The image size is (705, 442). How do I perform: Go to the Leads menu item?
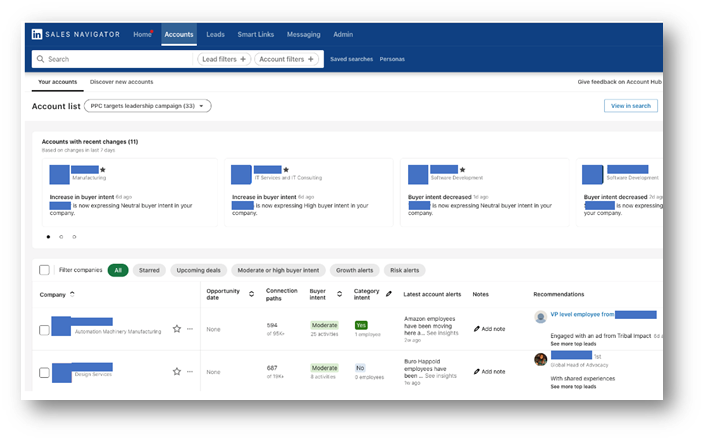click(x=215, y=34)
